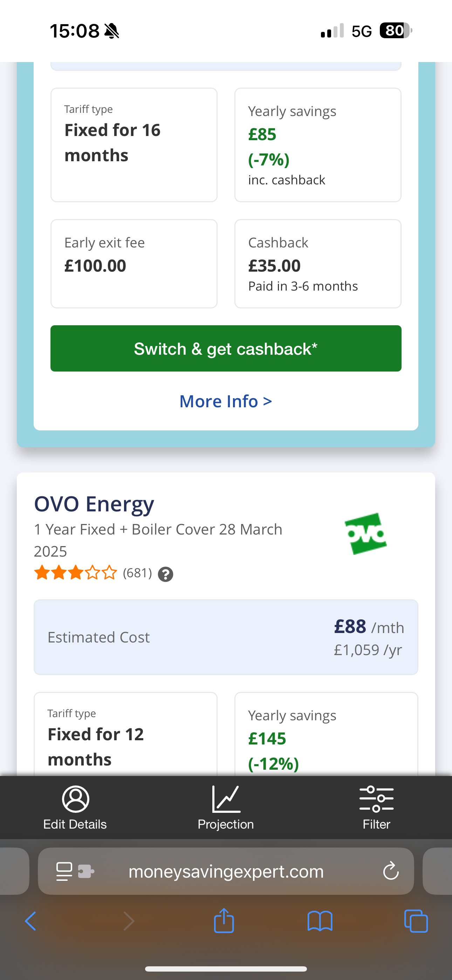
Task: Select the Estimated Cost £88 panel
Action: [226, 637]
